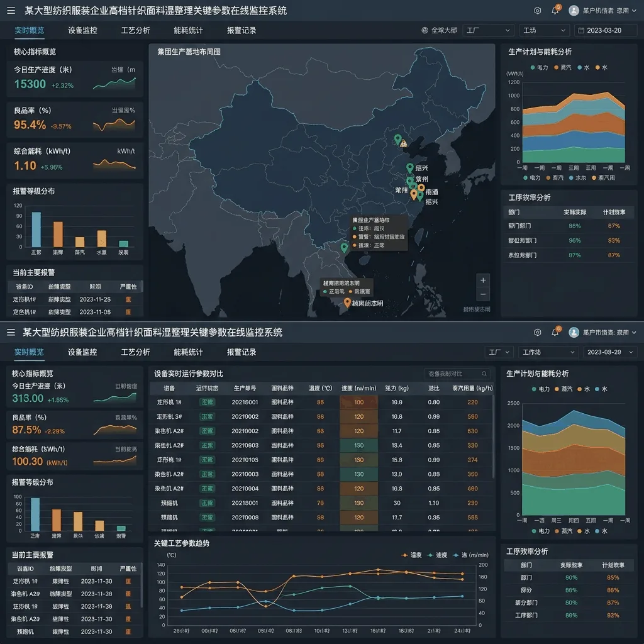
Task: Click the notification bell in top header
Action: pos(555,11)
